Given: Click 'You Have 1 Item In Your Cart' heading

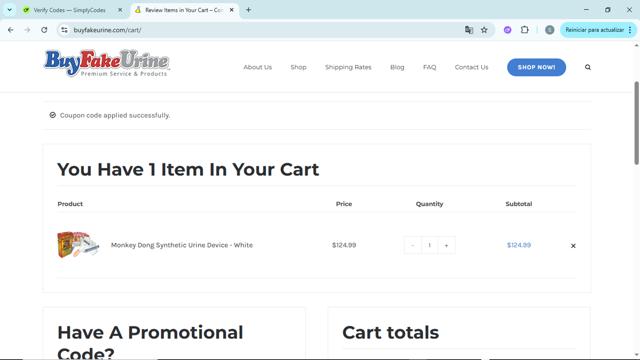Looking at the screenshot, I should [188, 169].
